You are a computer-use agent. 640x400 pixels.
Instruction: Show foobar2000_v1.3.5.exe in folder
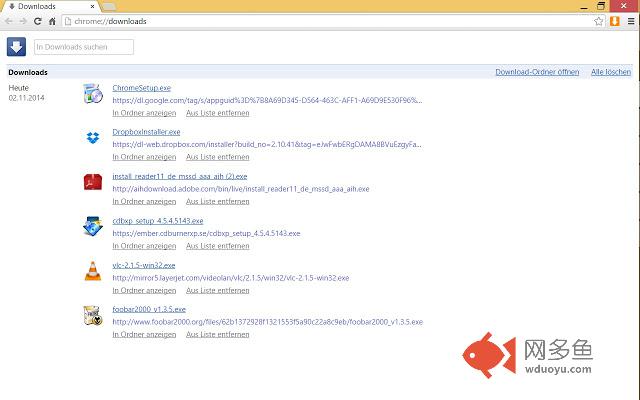click(144, 334)
